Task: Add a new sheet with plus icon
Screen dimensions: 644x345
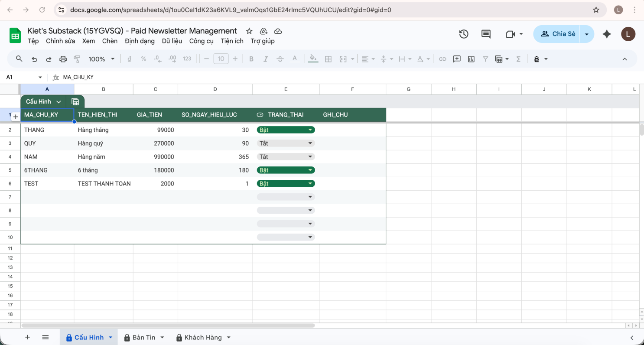Action: pos(27,337)
